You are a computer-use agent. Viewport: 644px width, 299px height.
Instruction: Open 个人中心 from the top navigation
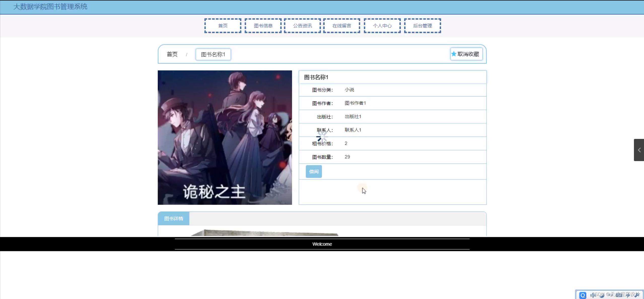point(382,26)
